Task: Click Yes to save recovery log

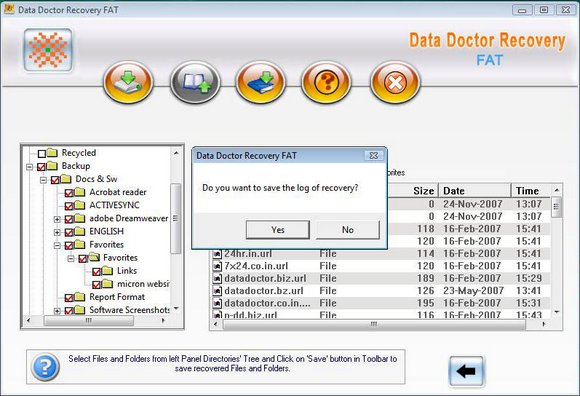Action: tap(278, 230)
